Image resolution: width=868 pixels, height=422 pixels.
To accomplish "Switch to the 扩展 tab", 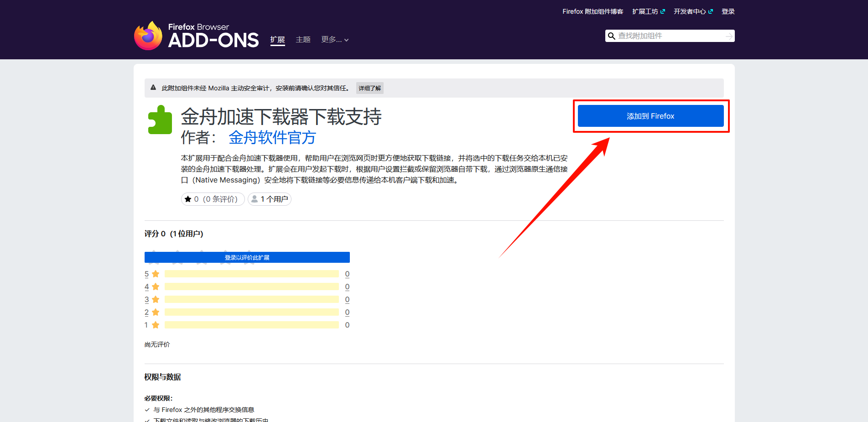I will pos(277,40).
